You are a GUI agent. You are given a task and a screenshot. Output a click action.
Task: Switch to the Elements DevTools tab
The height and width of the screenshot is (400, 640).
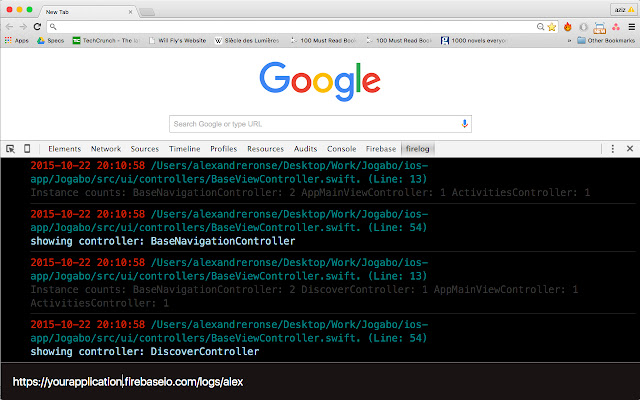click(x=64, y=149)
